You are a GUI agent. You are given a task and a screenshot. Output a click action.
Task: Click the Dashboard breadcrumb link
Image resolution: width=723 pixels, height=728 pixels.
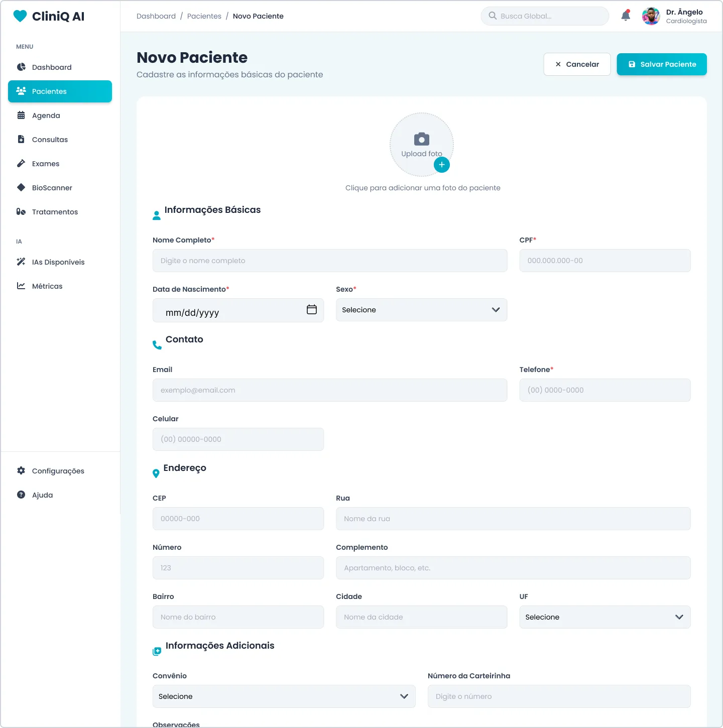pyautogui.click(x=156, y=16)
